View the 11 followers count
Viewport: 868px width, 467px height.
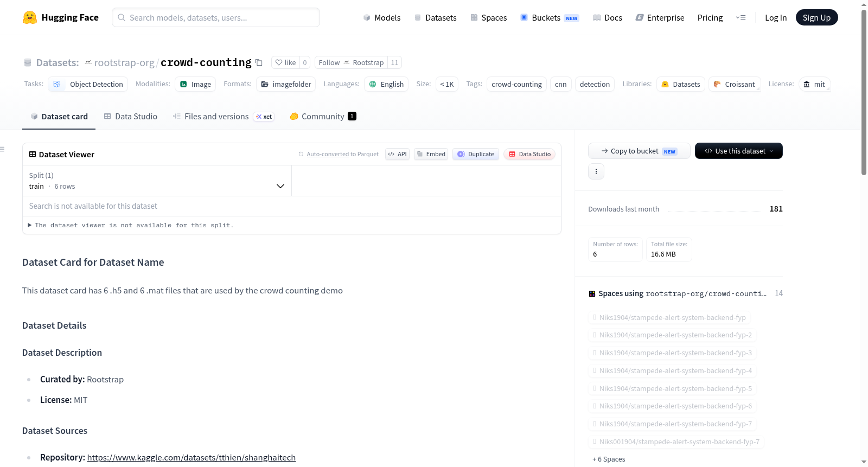pos(394,62)
